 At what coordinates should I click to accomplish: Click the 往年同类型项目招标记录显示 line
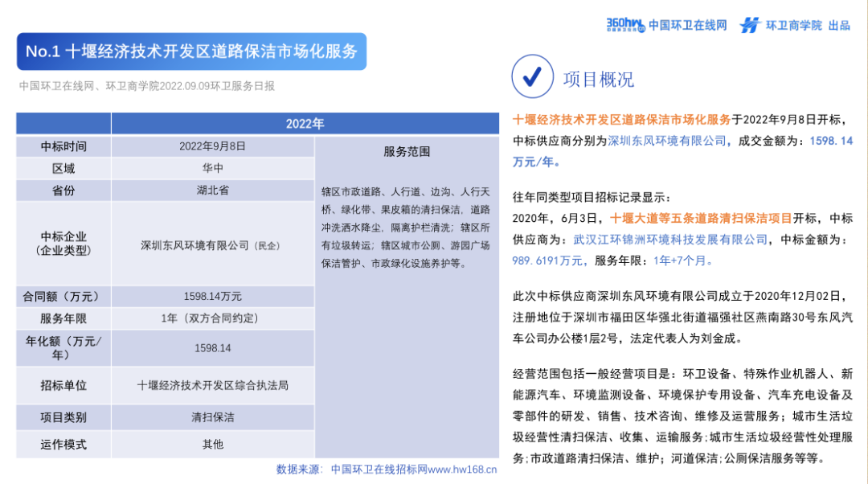pos(592,197)
